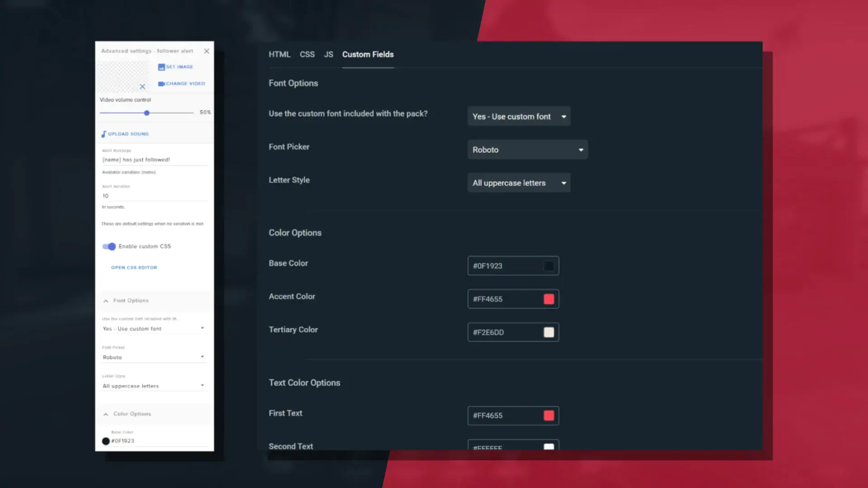Screen dimensions: 868x488
Task: Collapse the Color Options section chevron
Action: 106,414
